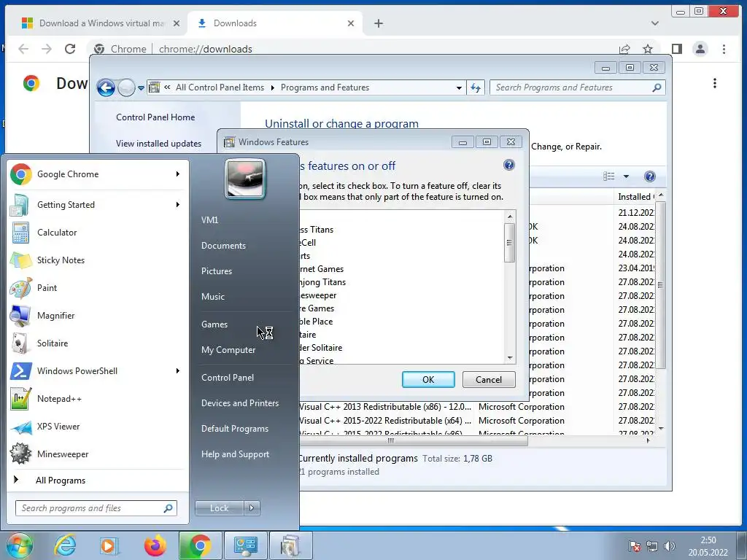Click the Windows Features taskbar button

(x=291, y=545)
